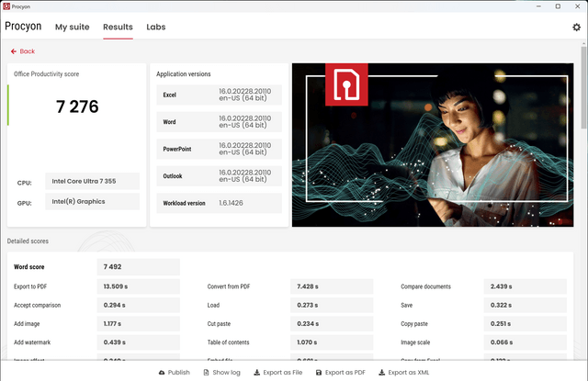
Task: Select the Results tab
Action: click(x=118, y=27)
